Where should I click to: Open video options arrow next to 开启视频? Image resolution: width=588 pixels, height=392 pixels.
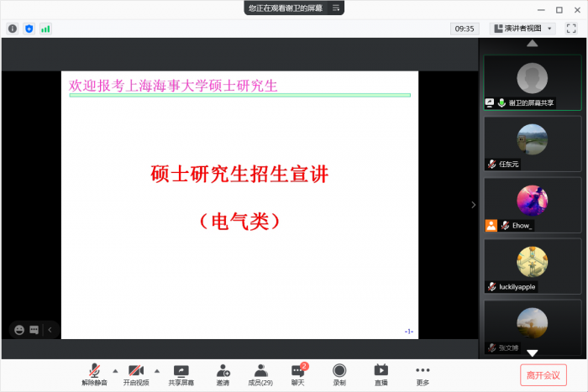[157, 371]
